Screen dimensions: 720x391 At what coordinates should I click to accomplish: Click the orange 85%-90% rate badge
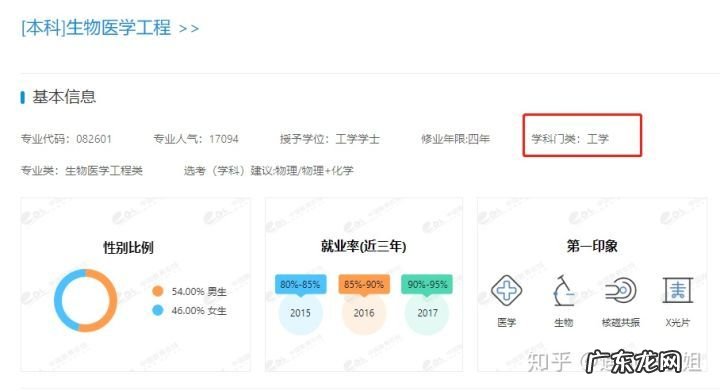tap(364, 285)
